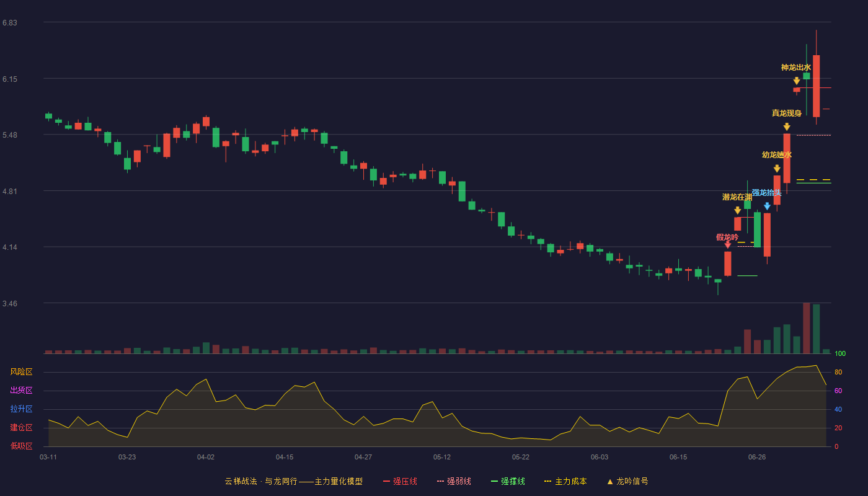868x496 pixels.
Task: Click the 03-23 date label
Action: pyautogui.click(x=127, y=457)
